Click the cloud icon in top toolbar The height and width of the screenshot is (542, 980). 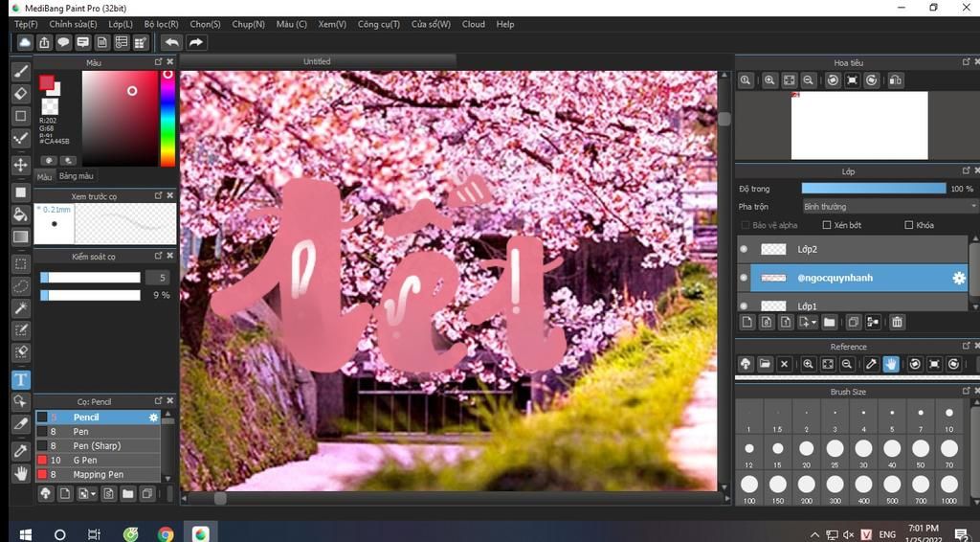click(x=24, y=42)
